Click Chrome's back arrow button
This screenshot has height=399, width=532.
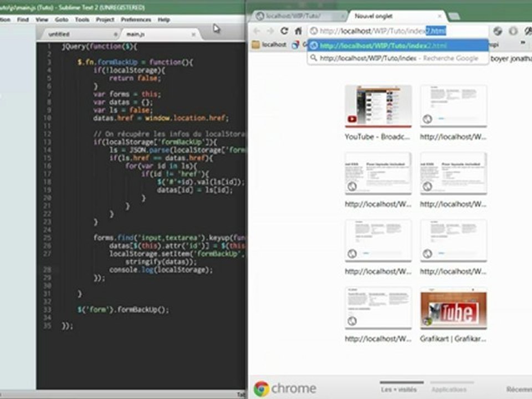257,31
